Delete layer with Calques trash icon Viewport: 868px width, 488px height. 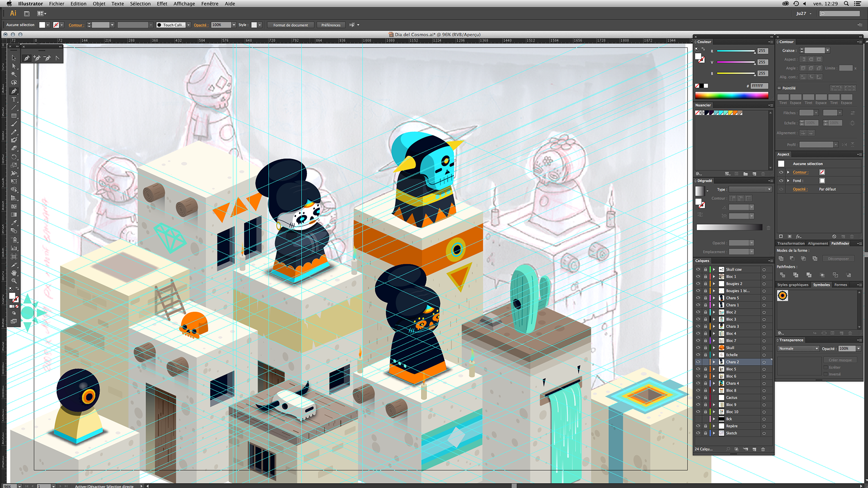(x=763, y=449)
